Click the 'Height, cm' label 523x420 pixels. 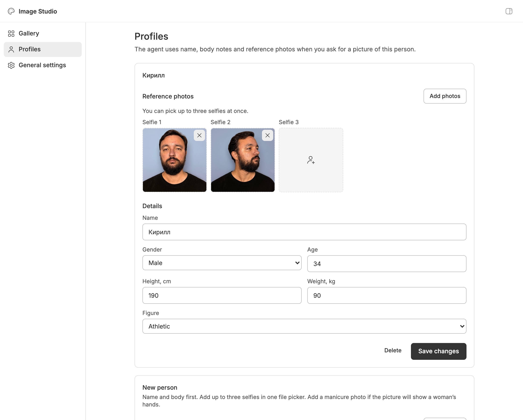pos(157,281)
